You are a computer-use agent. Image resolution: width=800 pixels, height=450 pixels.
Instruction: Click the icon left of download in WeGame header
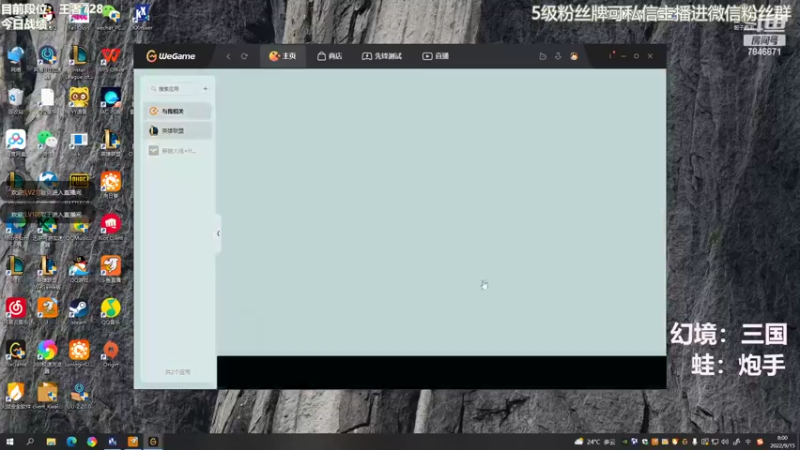(x=543, y=56)
